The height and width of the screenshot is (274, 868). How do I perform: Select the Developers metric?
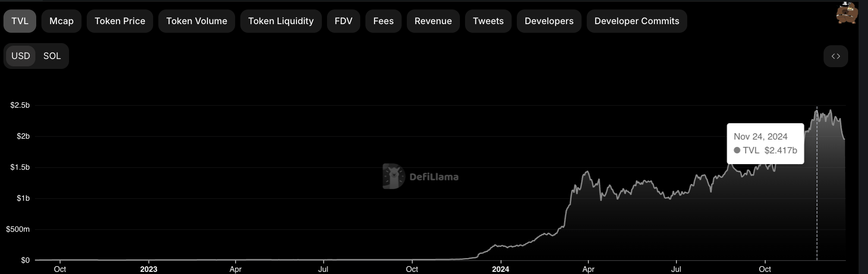point(549,21)
